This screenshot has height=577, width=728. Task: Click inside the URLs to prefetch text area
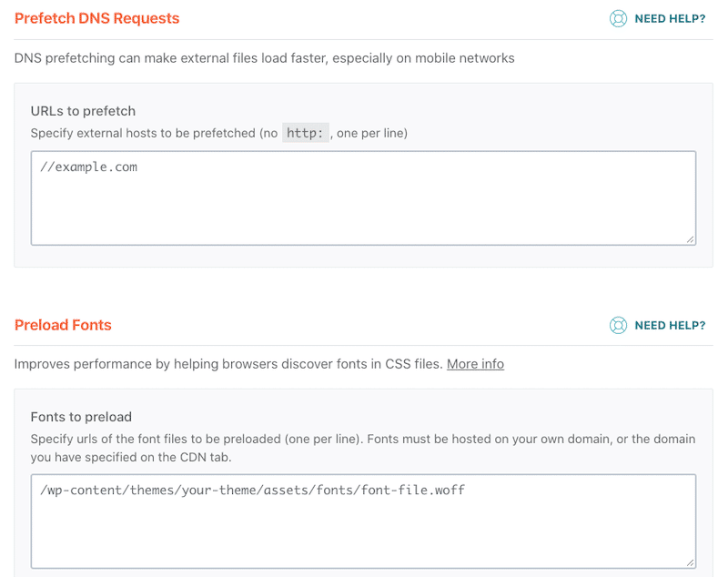pos(362,196)
